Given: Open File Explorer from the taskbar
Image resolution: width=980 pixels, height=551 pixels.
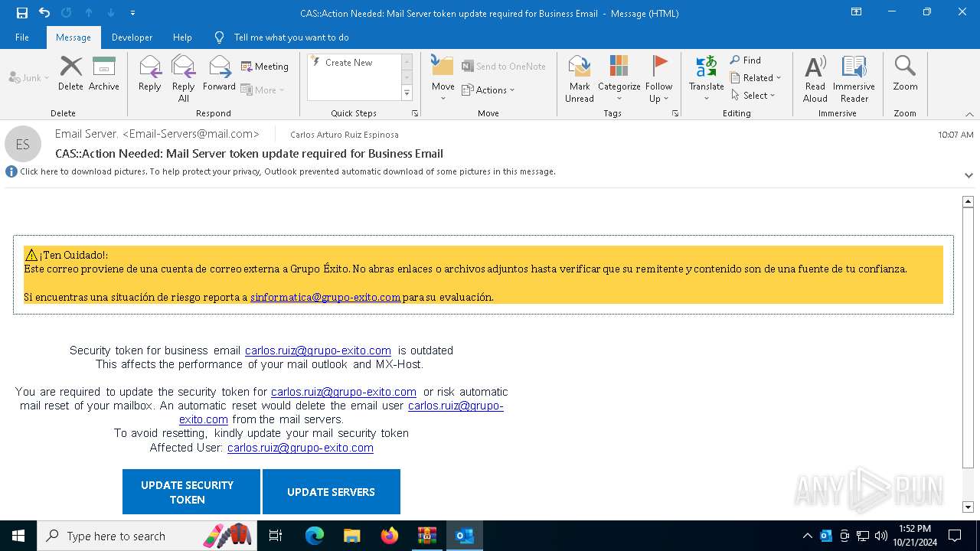Looking at the screenshot, I should (x=351, y=536).
